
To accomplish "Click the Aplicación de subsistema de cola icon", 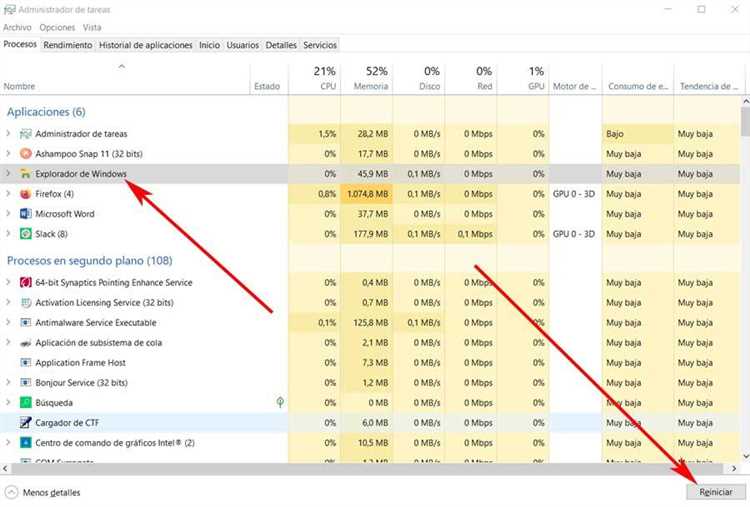I will point(25,343).
